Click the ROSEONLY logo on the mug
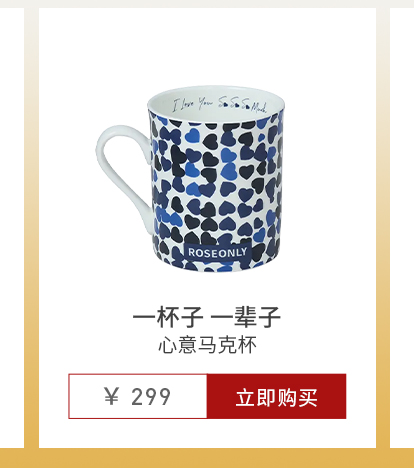414x468 pixels. click(217, 252)
